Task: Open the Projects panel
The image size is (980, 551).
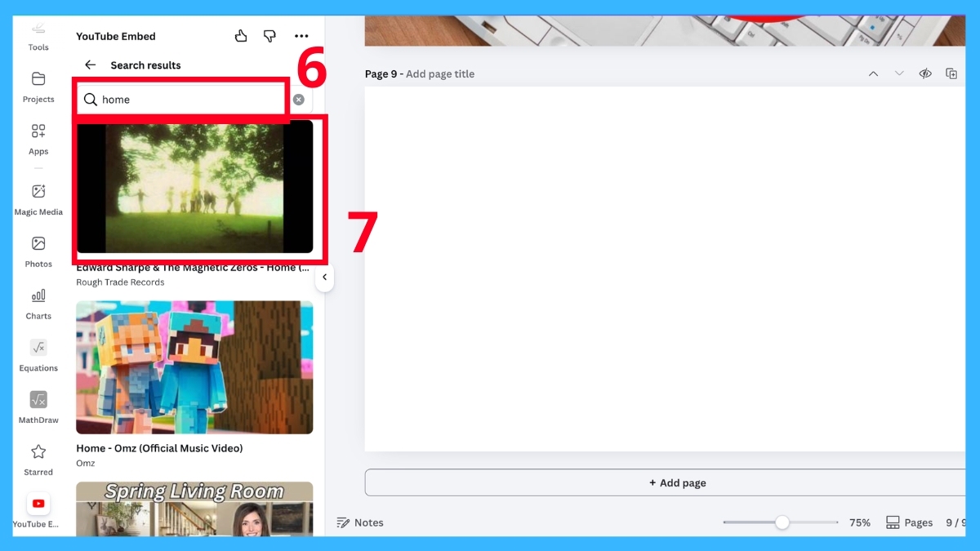Action: 38,86
